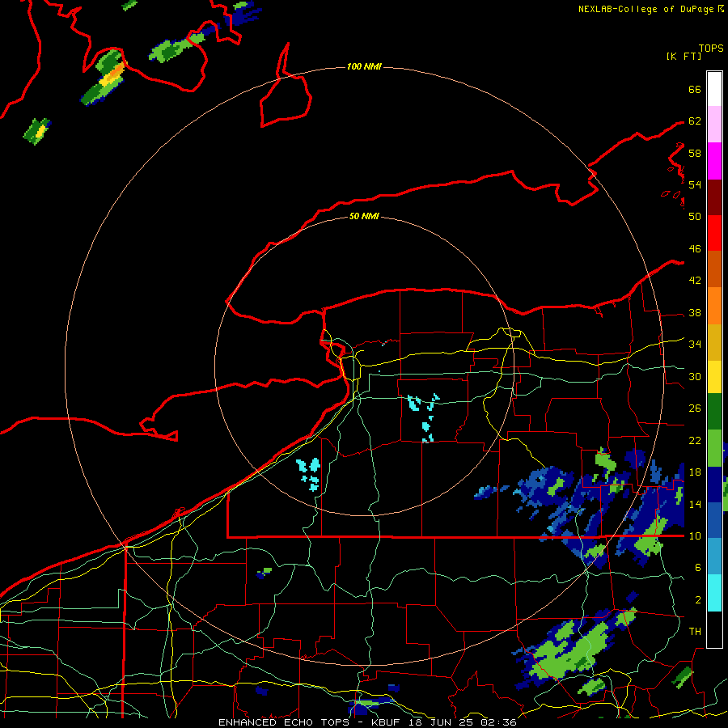This screenshot has height=728, width=728.
Task: Click the navy blue legend swatch
Action: pos(714,485)
